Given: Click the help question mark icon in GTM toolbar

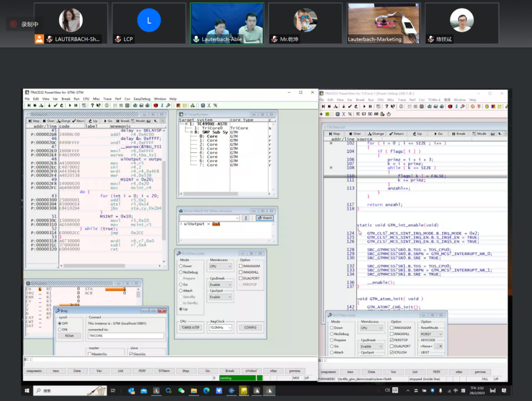Looking at the screenshot, I should pyautogui.click(x=93, y=105).
